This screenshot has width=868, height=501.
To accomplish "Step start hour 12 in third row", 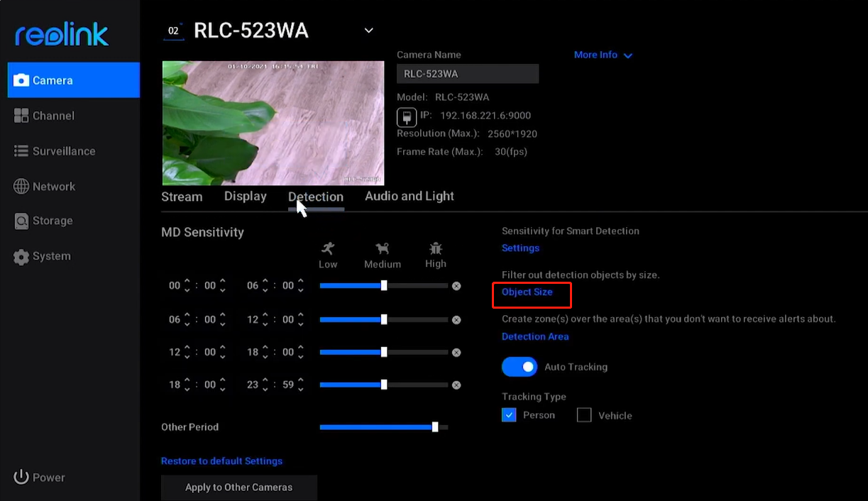I will coord(187,353).
